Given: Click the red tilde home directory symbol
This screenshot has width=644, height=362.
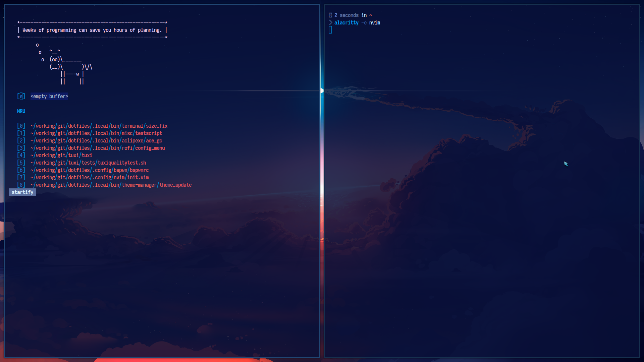Looking at the screenshot, I should 370,15.
